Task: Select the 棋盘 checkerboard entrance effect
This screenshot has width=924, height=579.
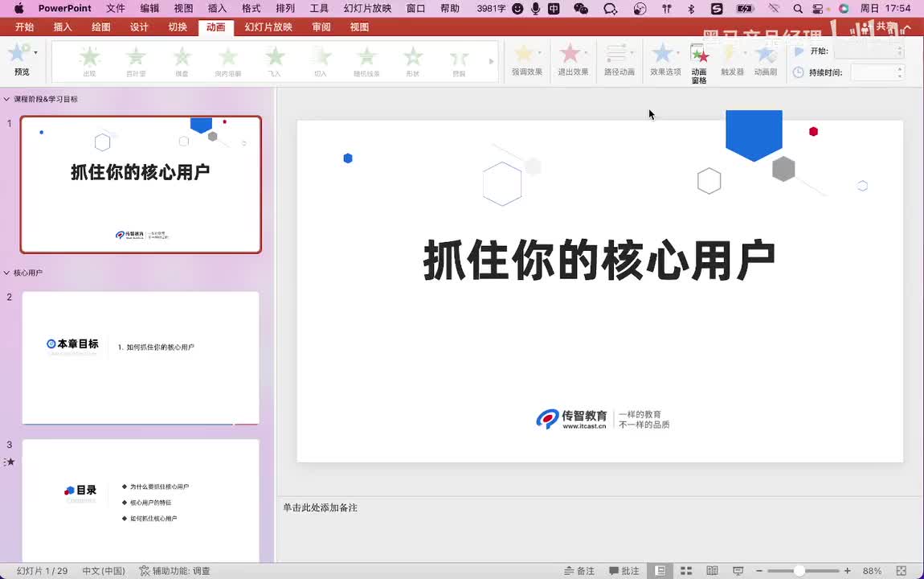Action: 182,61
